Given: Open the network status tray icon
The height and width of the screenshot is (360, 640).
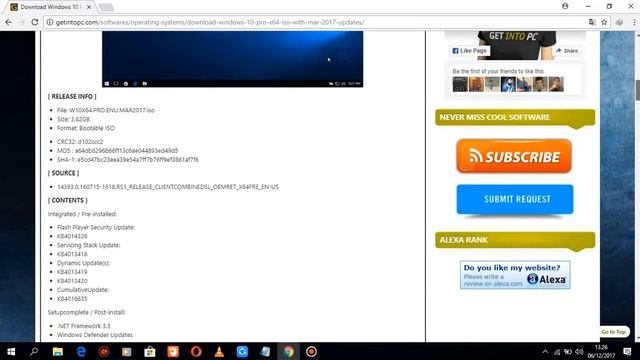Looking at the screenshot, I should [557, 351].
